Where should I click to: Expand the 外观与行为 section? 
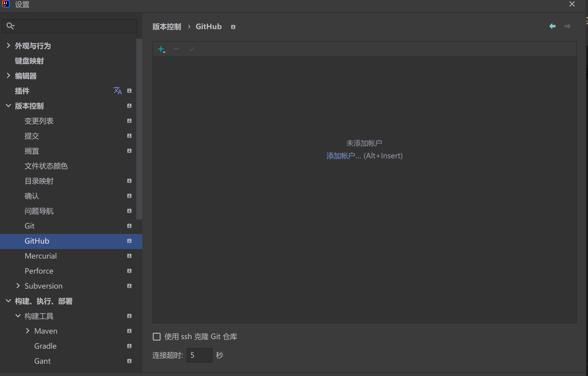coord(8,46)
